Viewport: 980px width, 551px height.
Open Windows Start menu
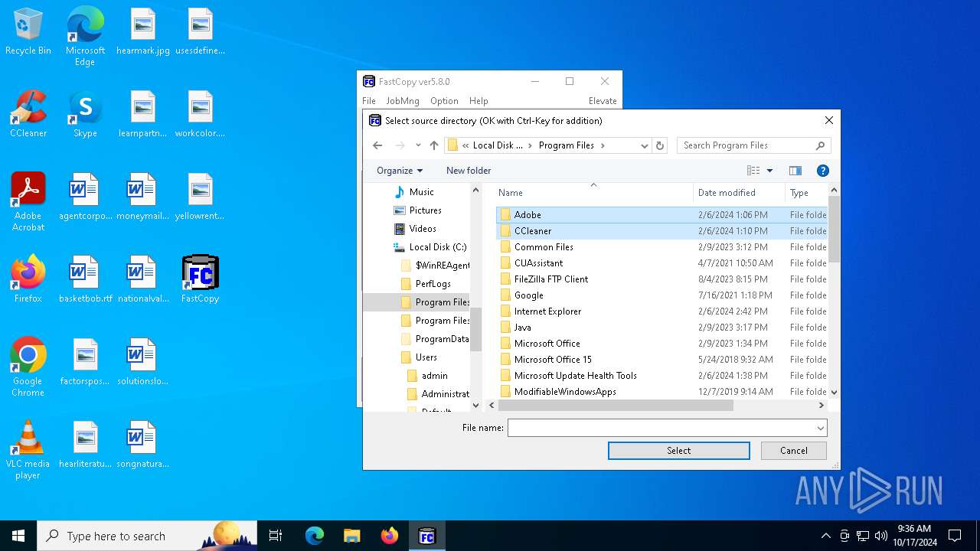[x=18, y=536]
